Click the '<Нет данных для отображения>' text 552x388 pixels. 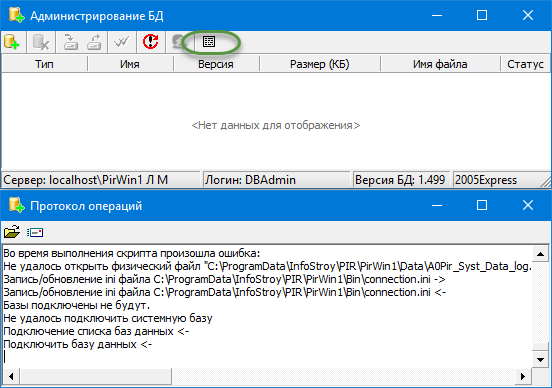coord(276,125)
